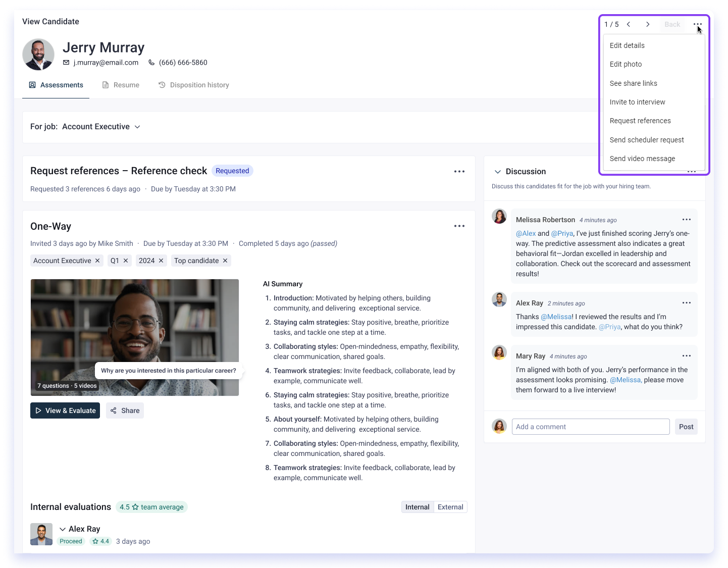Open the Account Executive job dropdown
Screen dimensions: 728x568
pos(101,127)
